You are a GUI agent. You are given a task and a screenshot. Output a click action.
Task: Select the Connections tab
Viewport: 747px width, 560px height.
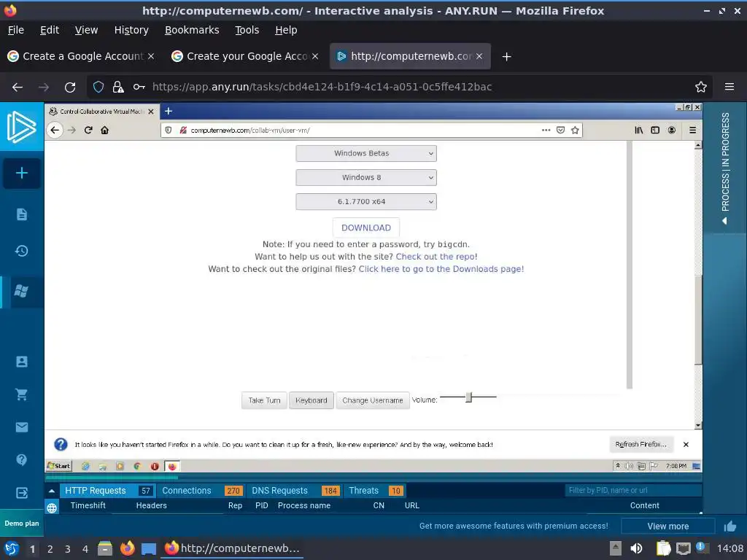coord(202,491)
